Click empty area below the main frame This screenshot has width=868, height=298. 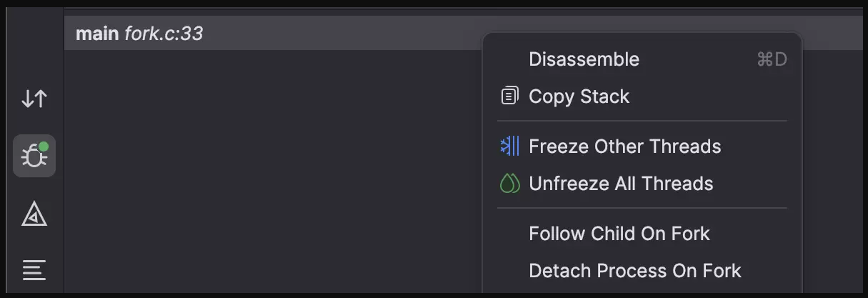coord(273,172)
